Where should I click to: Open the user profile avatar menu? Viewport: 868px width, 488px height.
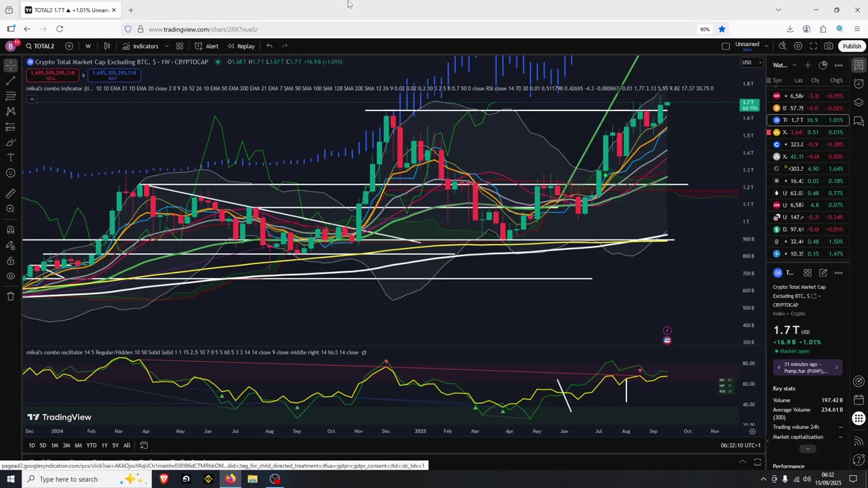point(10,46)
